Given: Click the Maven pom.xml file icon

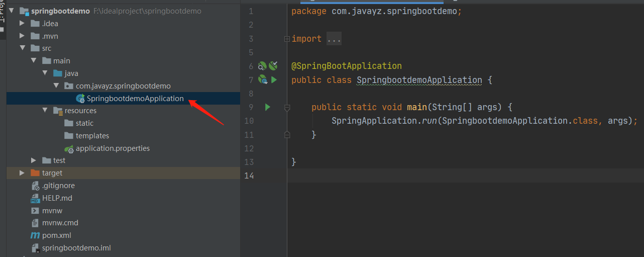Looking at the screenshot, I should [x=35, y=235].
